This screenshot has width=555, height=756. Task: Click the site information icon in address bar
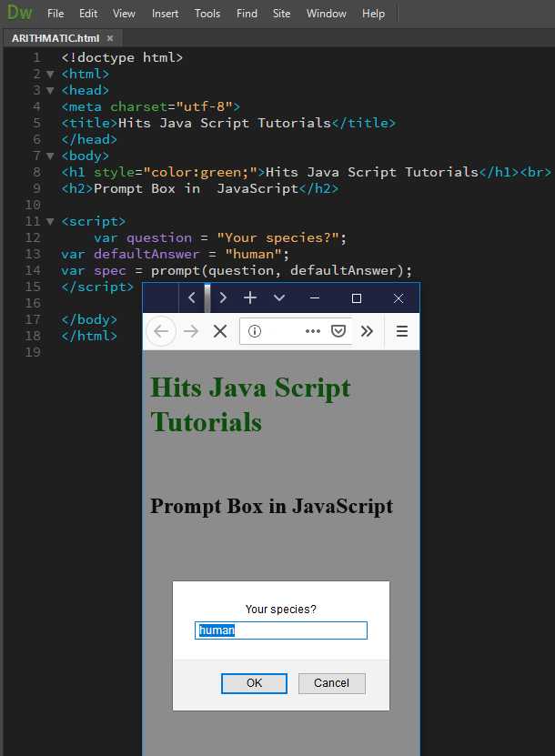pos(255,331)
